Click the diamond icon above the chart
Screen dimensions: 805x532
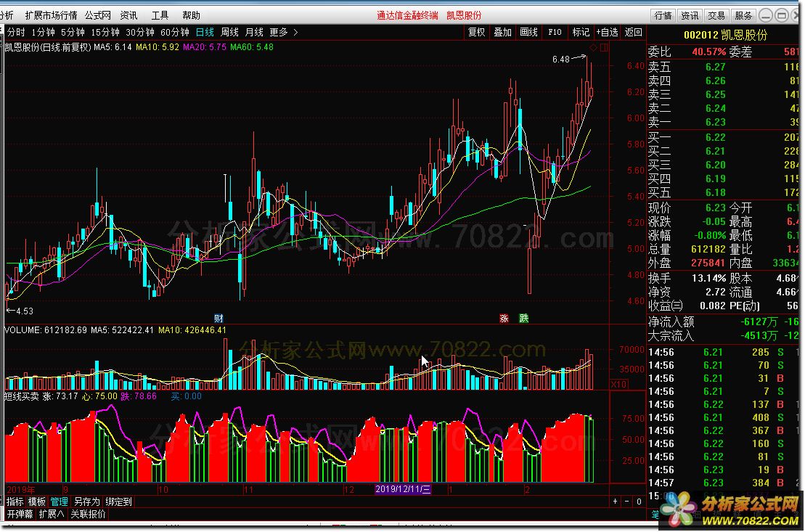[593, 47]
